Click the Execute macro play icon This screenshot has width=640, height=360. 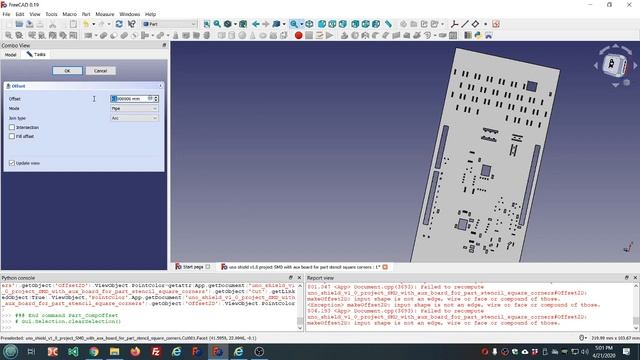(x=329, y=36)
